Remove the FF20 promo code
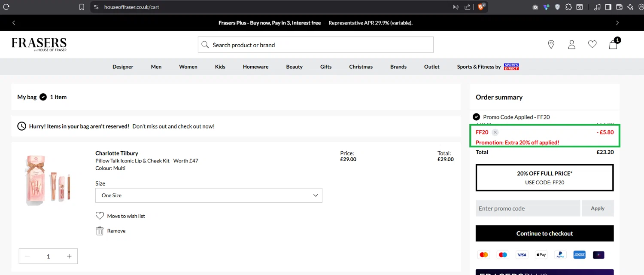 (x=495, y=132)
